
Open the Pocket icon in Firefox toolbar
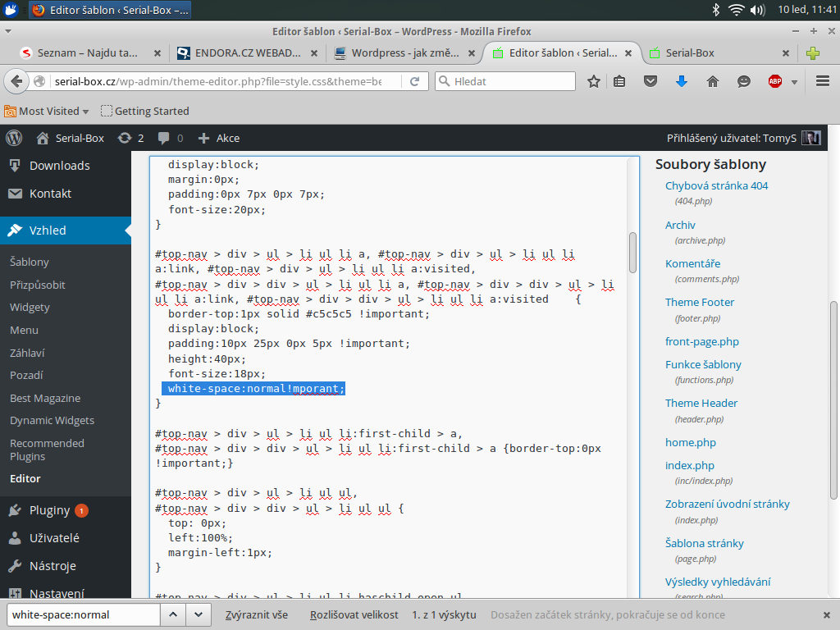[651, 81]
